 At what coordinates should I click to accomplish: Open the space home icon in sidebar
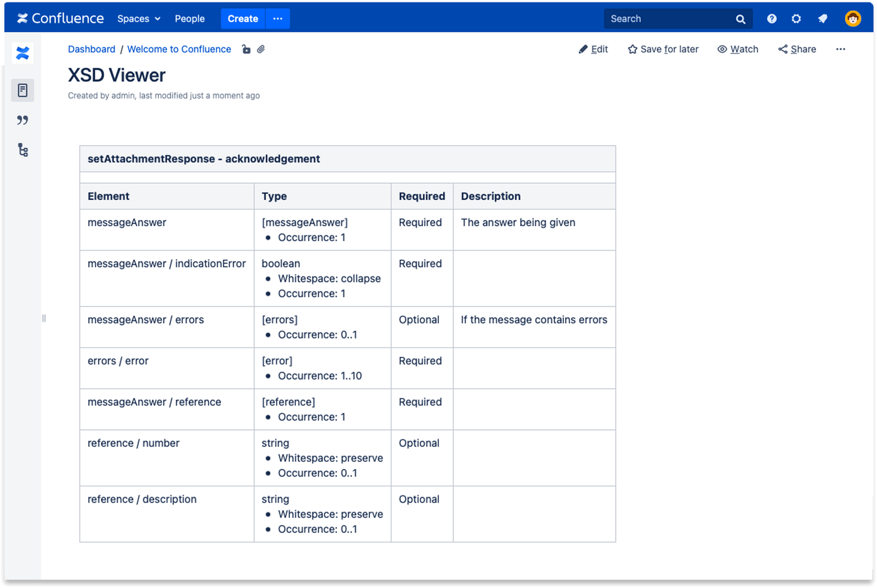pyautogui.click(x=22, y=53)
